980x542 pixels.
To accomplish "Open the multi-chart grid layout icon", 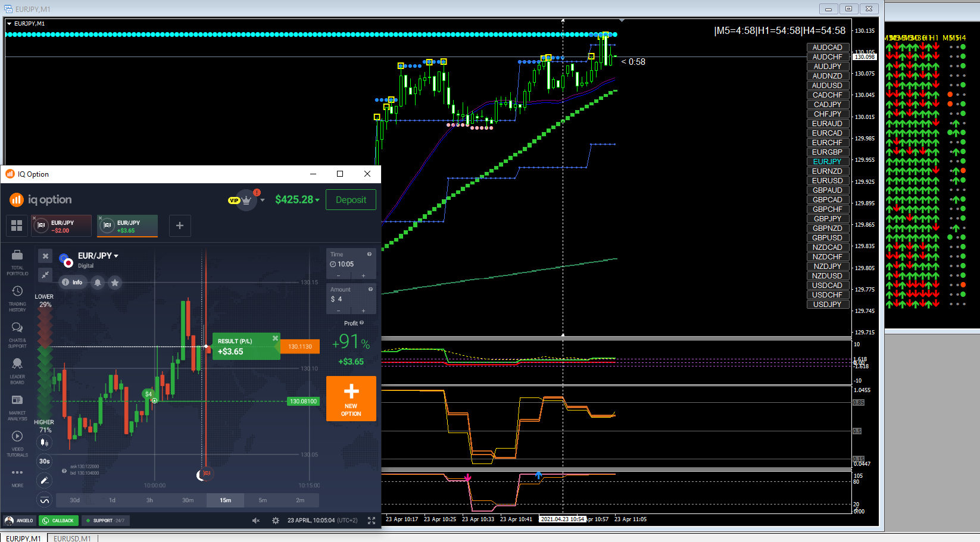I will (x=17, y=225).
